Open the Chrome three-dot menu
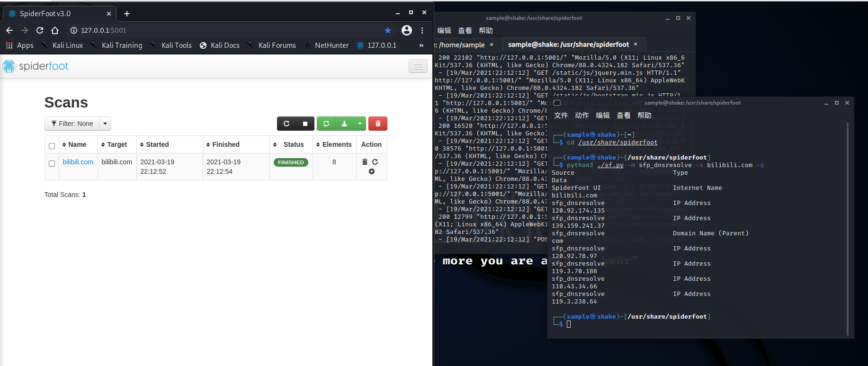868x366 pixels. 422,30
